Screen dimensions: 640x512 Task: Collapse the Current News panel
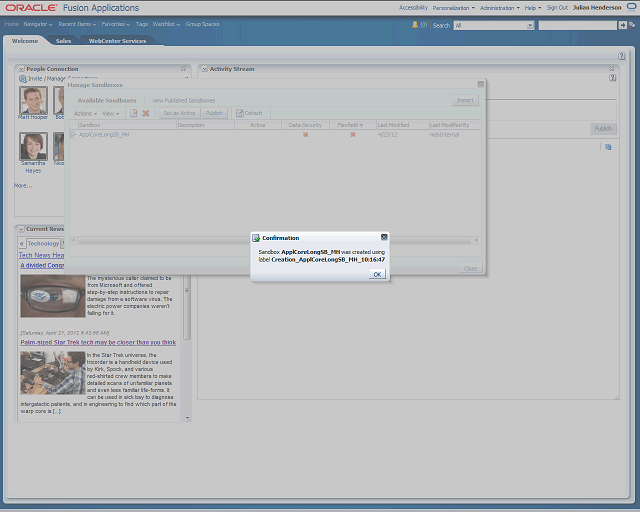(x=21, y=229)
